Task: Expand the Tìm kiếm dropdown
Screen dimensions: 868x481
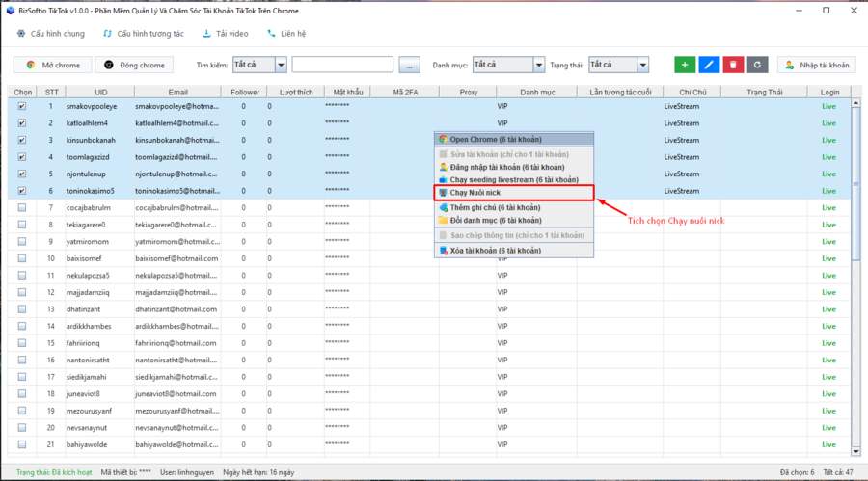Action: click(x=281, y=65)
